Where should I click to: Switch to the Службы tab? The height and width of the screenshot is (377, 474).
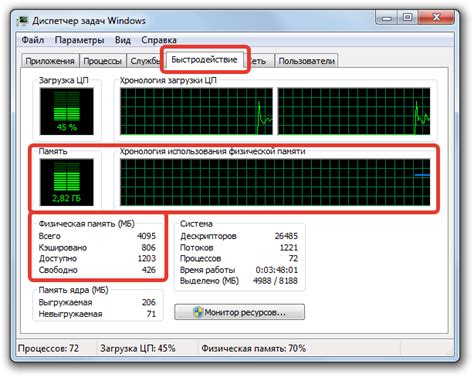tap(144, 61)
